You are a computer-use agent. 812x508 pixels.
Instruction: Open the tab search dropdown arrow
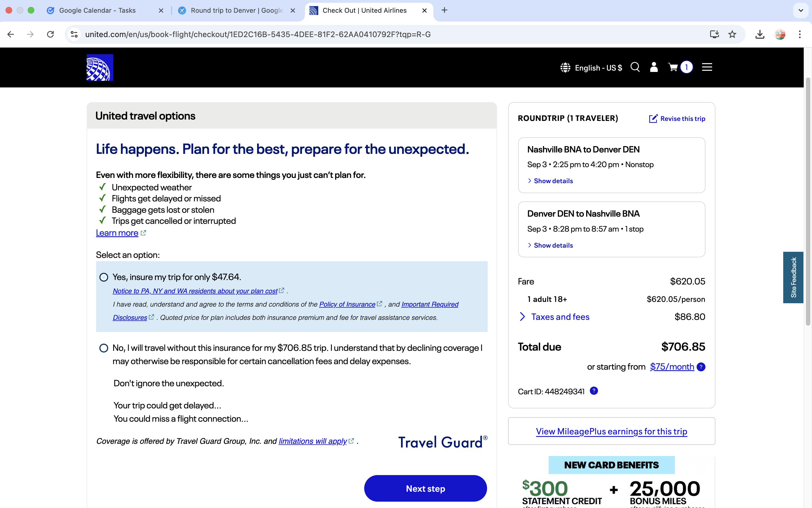click(801, 11)
